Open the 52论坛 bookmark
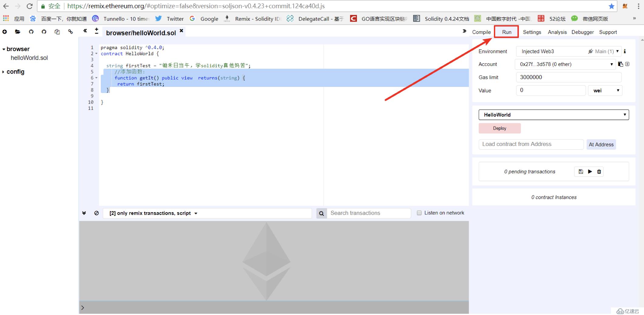 point(551,19)
